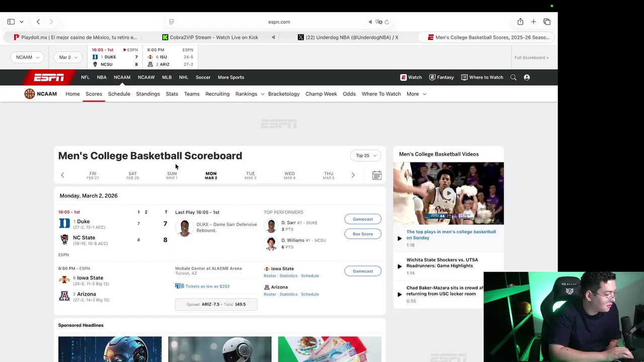The width and height of the screenshot is (644, 362).
Task: Expand the More subnav dropdown
Action: point(416,94)
